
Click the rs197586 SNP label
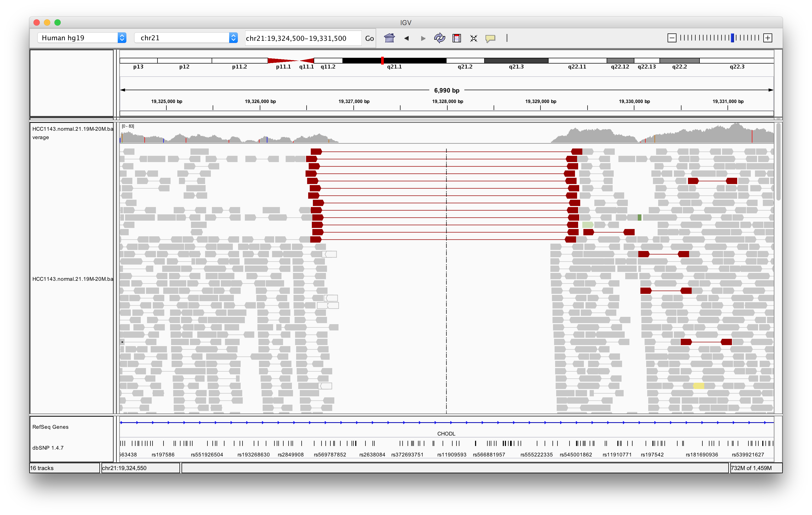(x=163, y=454)
